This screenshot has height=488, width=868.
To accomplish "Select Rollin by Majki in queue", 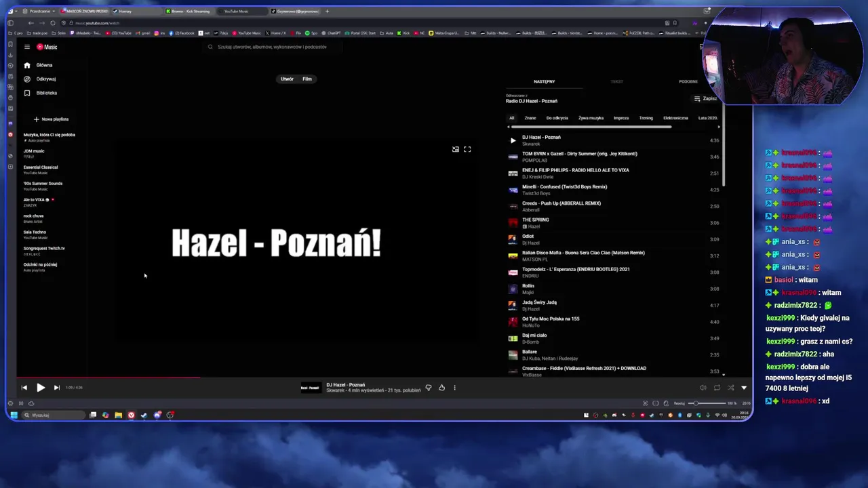I will pos(614,289).
